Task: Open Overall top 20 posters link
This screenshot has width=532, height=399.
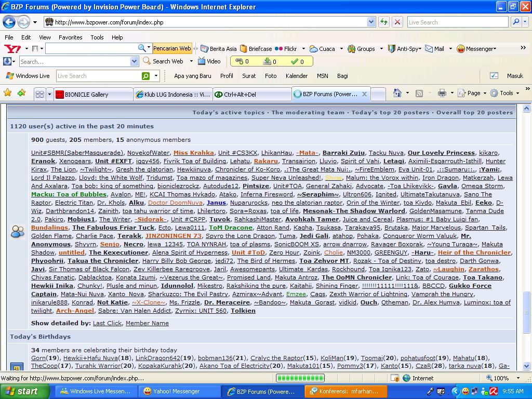Action: click(475, 112)
